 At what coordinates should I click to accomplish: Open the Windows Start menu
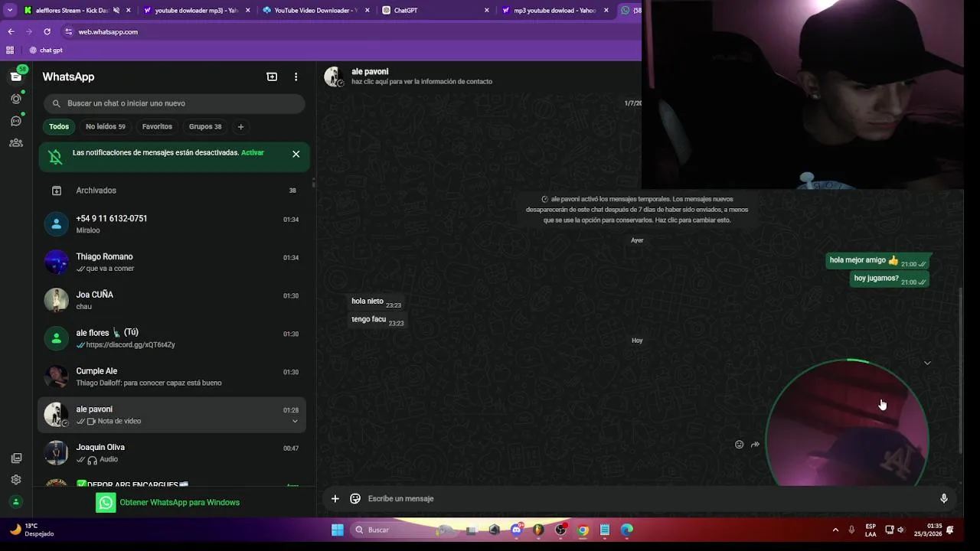[x=338, y=530]
